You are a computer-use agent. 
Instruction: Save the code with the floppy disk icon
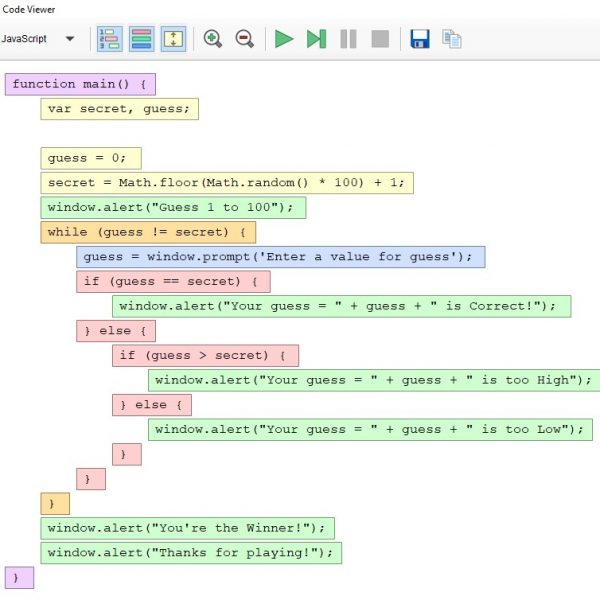pyautogui.click(x=420, y=39)
